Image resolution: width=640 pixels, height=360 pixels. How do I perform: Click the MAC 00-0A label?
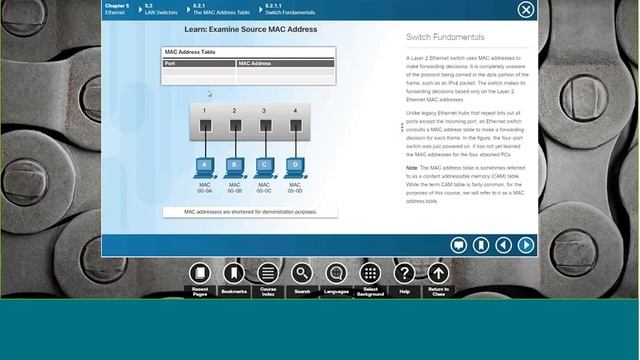[204, 188]
